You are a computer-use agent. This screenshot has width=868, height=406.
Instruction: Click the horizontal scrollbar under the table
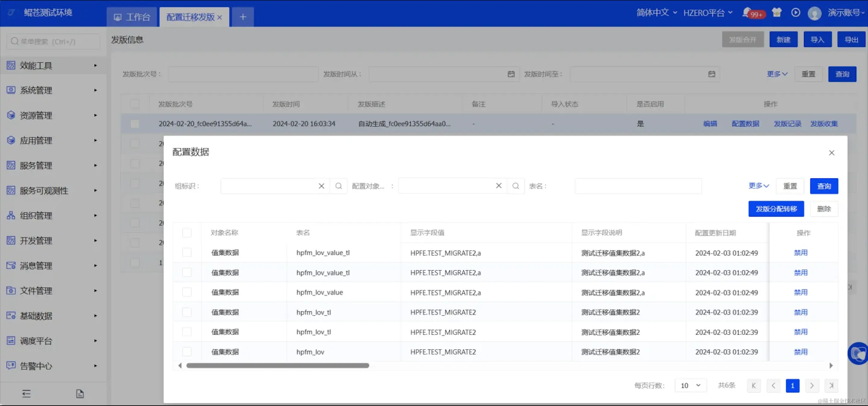278,366
